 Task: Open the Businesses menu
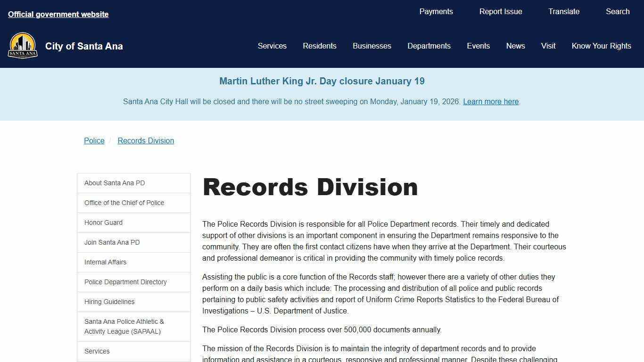372,46
